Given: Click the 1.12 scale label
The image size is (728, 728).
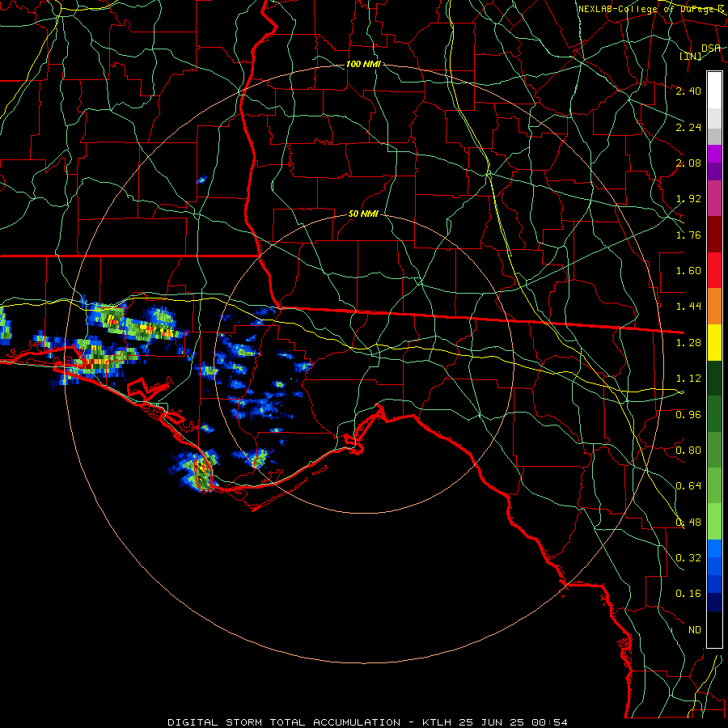Looking at the screenshot, I should pos(688,379).
